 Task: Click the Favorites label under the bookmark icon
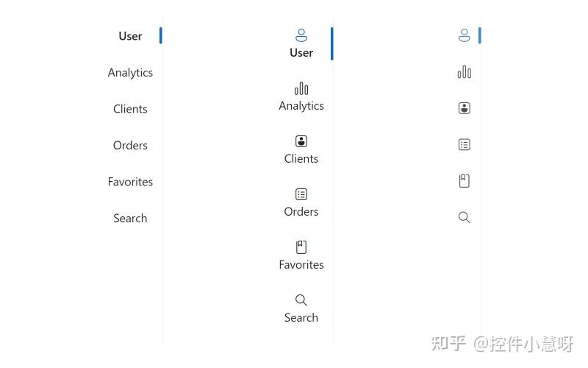301,265
